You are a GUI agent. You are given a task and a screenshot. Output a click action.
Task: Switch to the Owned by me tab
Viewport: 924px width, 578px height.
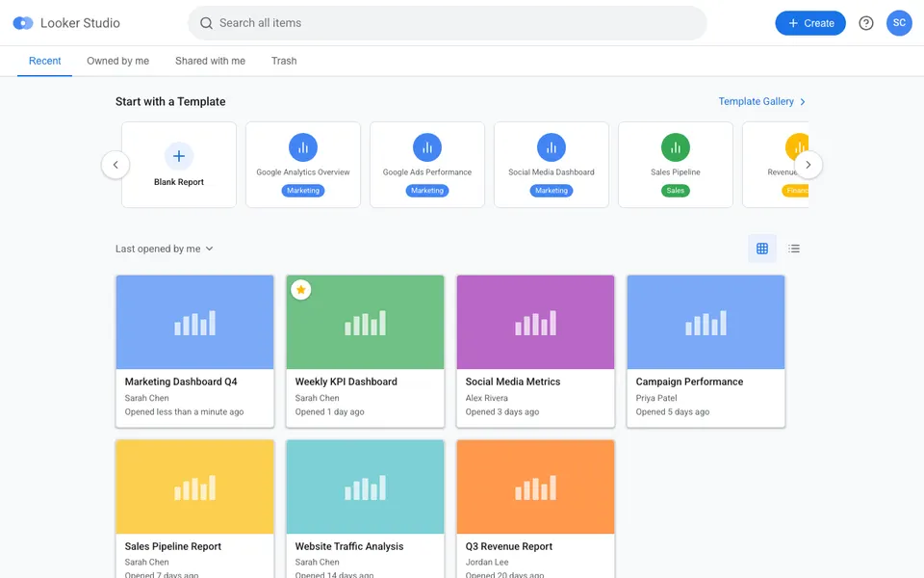pos(117,61)
